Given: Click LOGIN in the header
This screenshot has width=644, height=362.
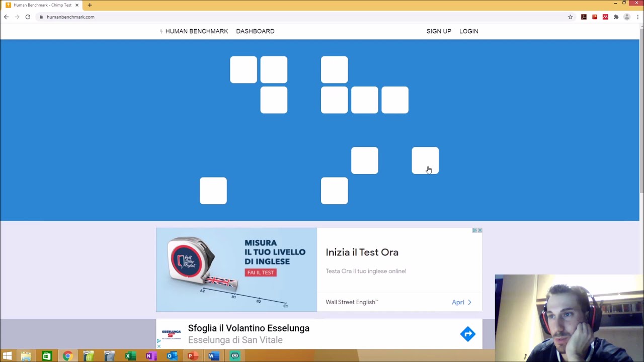Looking at the screenshot, I should 468,31.
